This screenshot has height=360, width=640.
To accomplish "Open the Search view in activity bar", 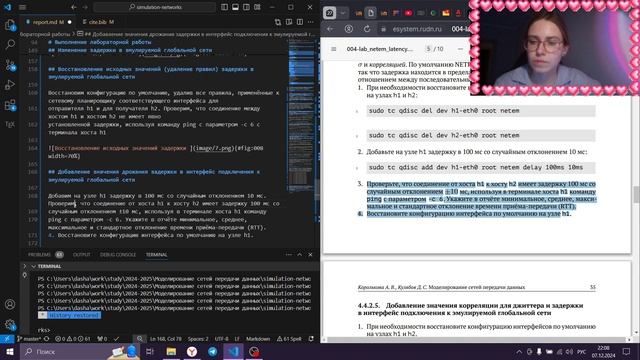I will 10,44.
